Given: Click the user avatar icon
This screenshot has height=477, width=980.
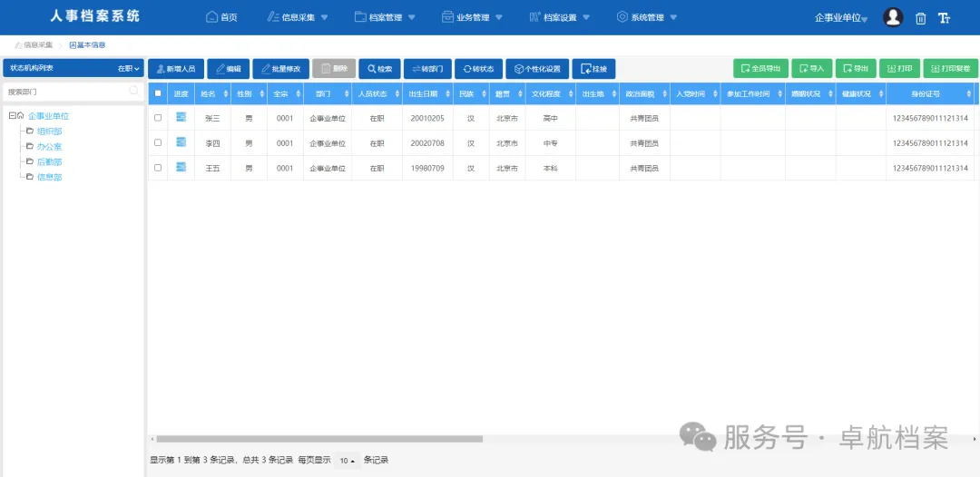Looking at the screenshot, I should (x=893, y=17).
